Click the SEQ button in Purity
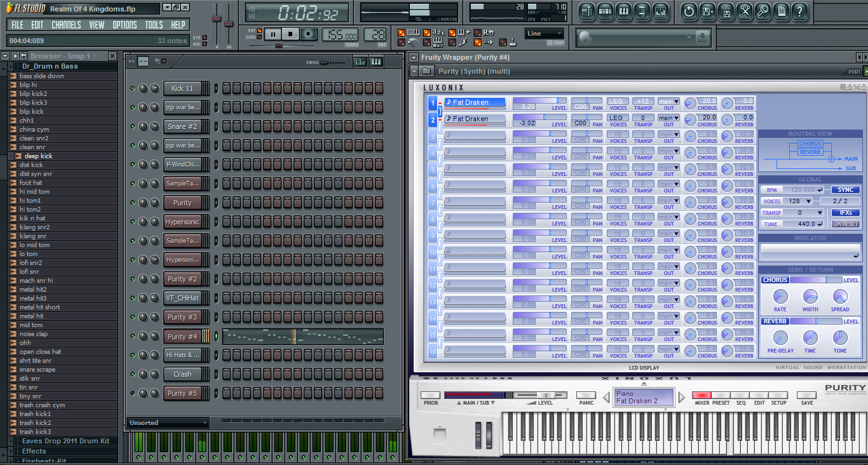Screen dimensions: 868x465 coord(740,396)
